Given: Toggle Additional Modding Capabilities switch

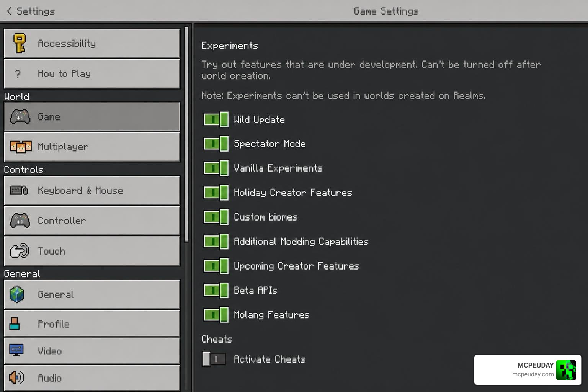Looking at the screenshot, I should 216,242.
